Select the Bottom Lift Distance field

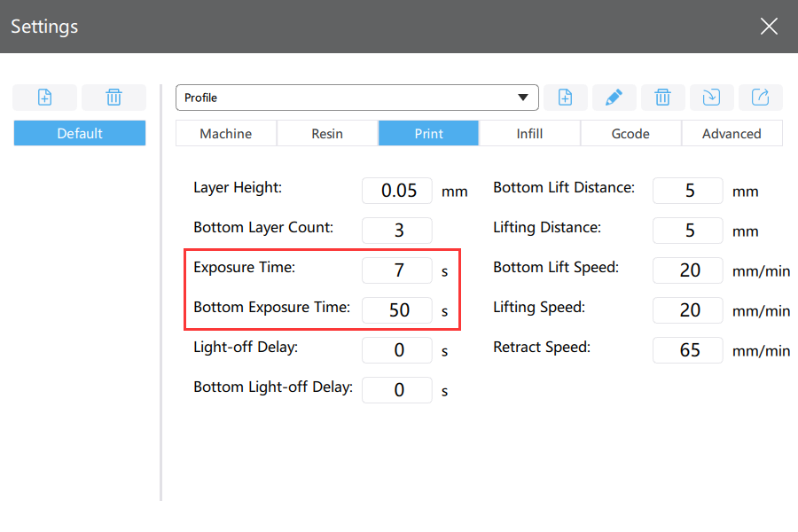pyautogui.click(x=687, y=191)
